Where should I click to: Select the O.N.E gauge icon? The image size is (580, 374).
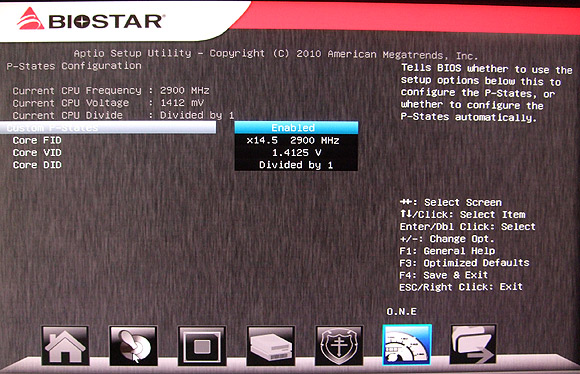pos(407,345)
